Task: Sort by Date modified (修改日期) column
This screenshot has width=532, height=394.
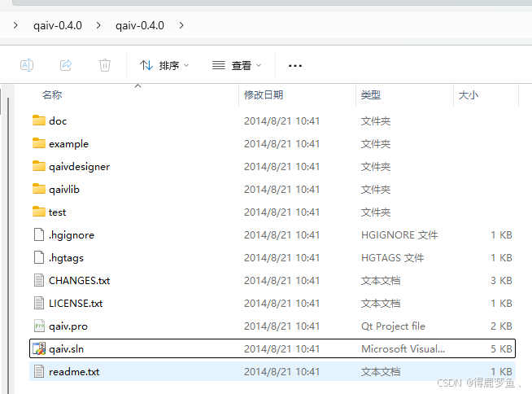Action: pyautogui.click(x=264, y=94)
